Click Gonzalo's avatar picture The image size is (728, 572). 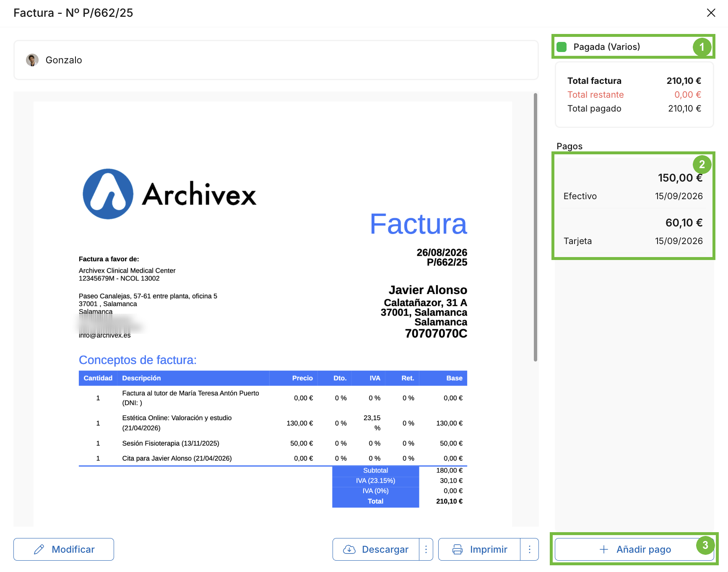coord(32,60)
